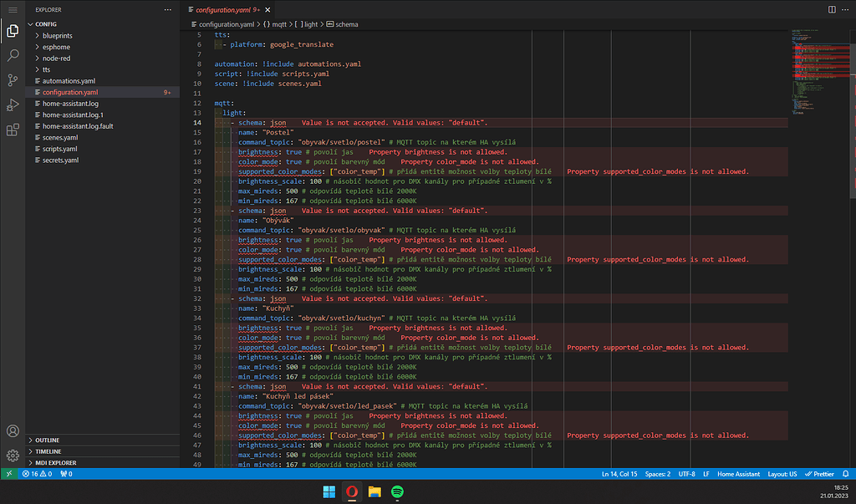The height and width of the screenshot is (504, 856).
Task: Place cursor on line 12 mqtt: key
Action: [224, 103]
